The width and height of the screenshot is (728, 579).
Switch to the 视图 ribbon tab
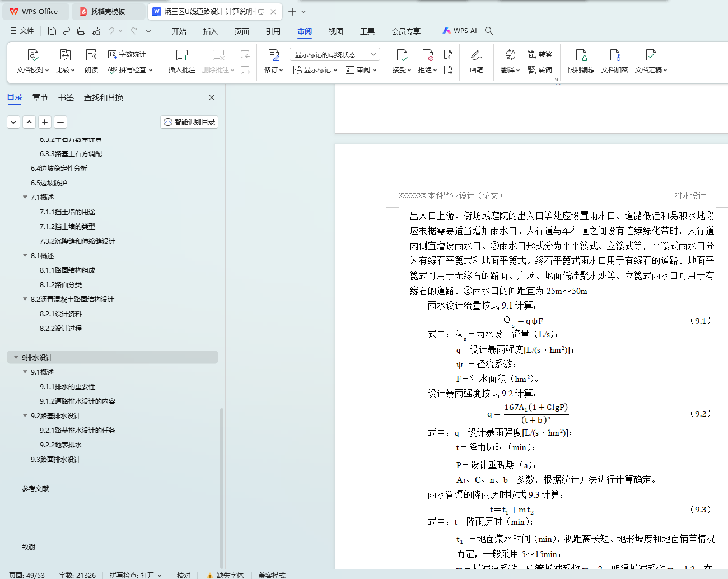336,31
